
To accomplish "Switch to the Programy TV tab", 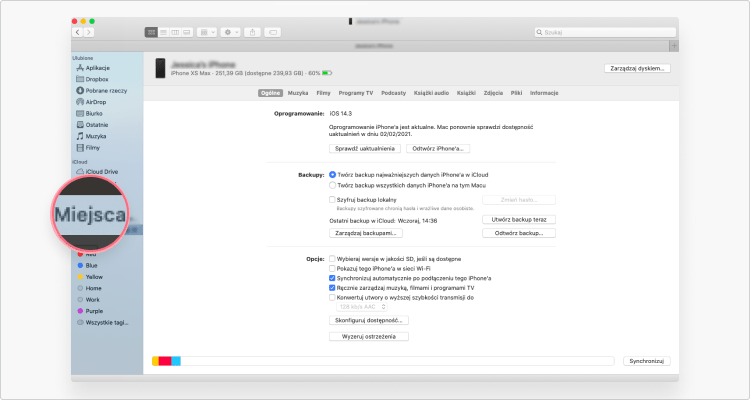I will (x=356, y=93).
